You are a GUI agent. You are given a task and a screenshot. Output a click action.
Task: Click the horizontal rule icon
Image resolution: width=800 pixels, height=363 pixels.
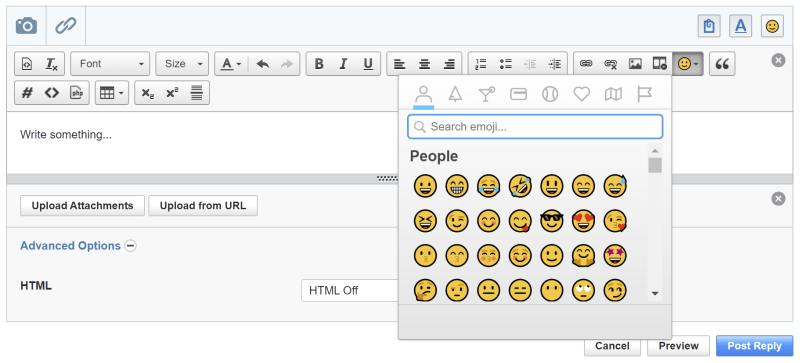[196, 93]
